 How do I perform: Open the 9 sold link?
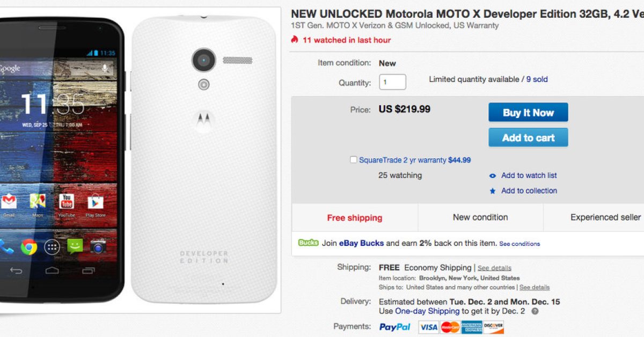(x=537, y=79)
